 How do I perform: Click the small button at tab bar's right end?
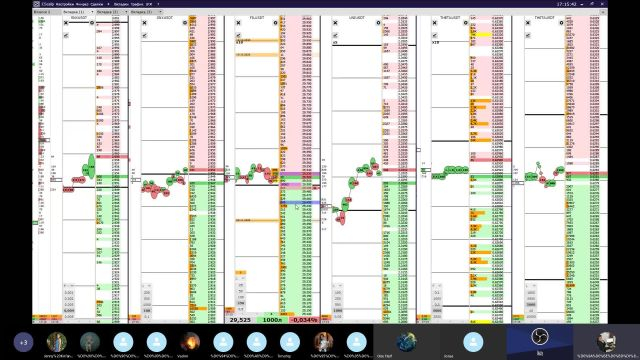pyautogui.click(x=603, y=12)
